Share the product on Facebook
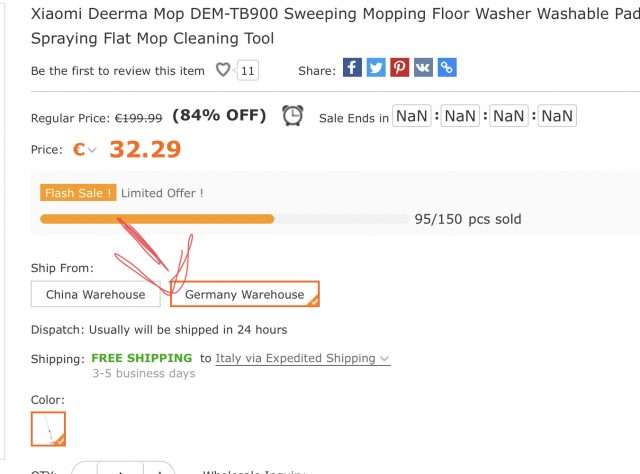This screenshot has width=640, height=474. coord(352,67)
